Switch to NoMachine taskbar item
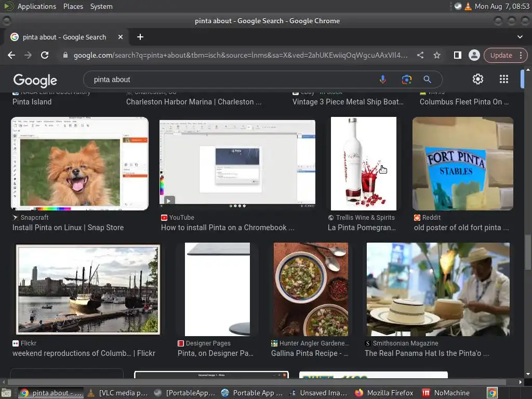The width and height of the screenshot is (532, 399). point(446,393)
